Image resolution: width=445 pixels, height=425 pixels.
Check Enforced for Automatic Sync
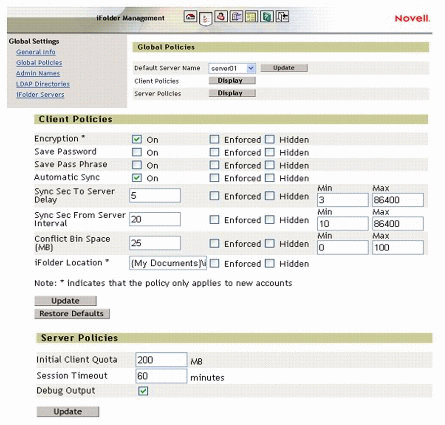[x=214, y=178]
